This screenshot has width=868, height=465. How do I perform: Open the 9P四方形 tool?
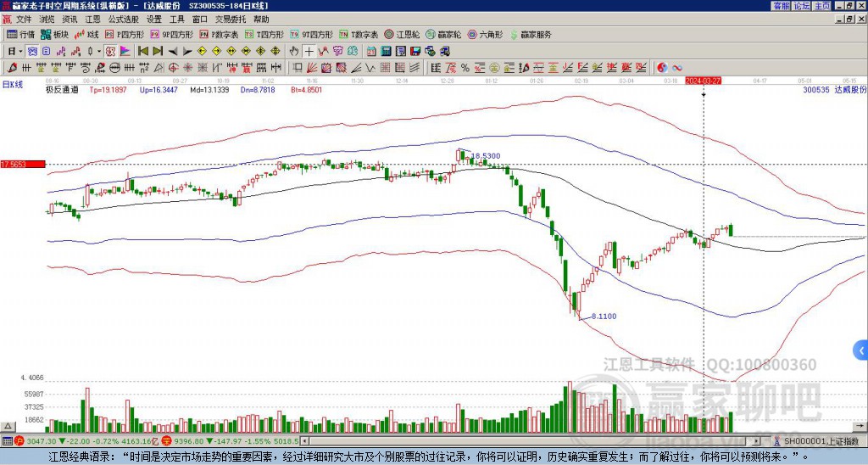tap(171, 34)
